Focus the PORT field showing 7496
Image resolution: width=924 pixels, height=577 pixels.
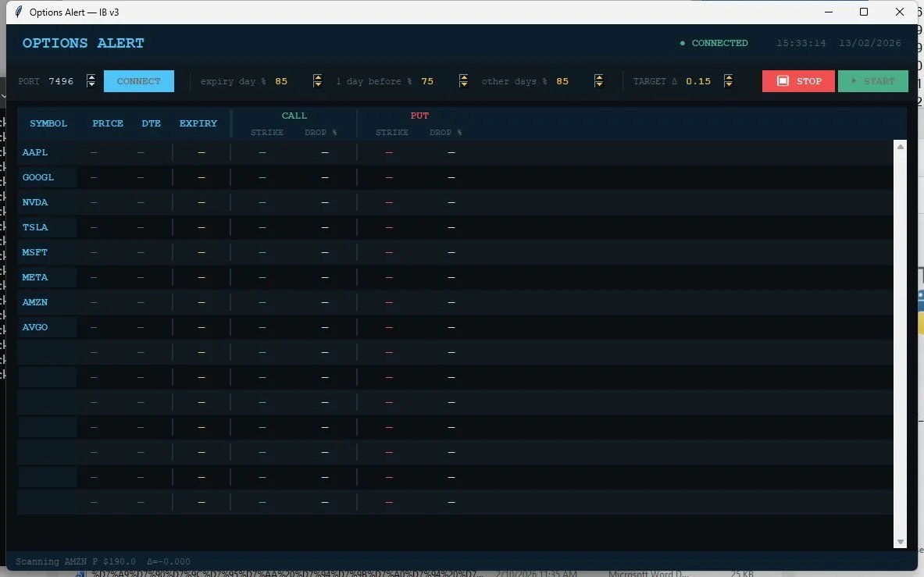65,81
